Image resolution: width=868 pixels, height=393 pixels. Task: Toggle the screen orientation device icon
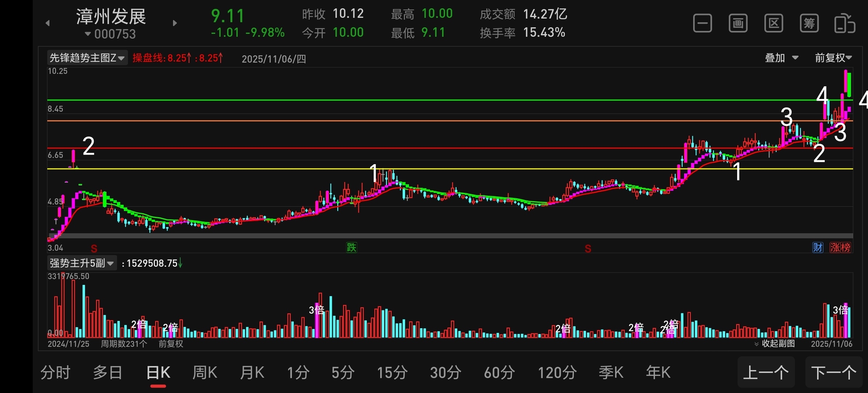point(844,24)
